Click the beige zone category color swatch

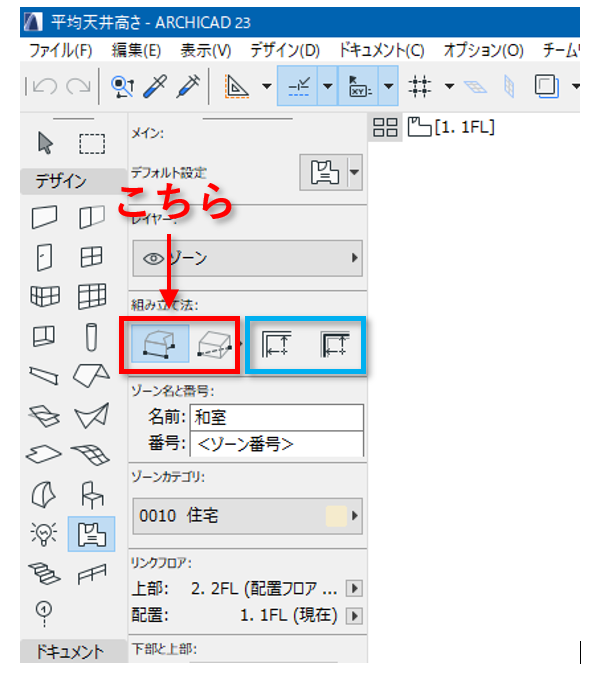(336, 516)
